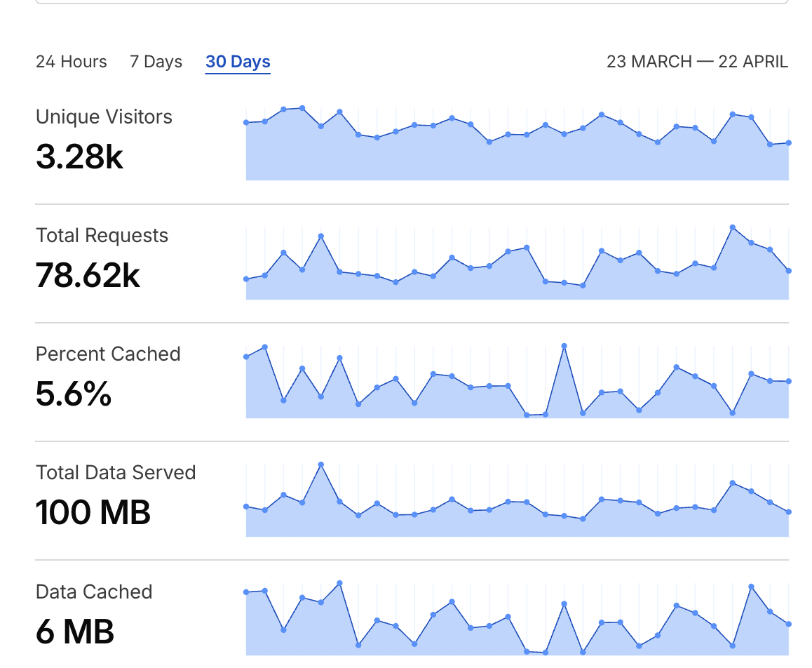Click the 5.6% cached value
Screen dimensions: 812x668
[x=74, y=394]
